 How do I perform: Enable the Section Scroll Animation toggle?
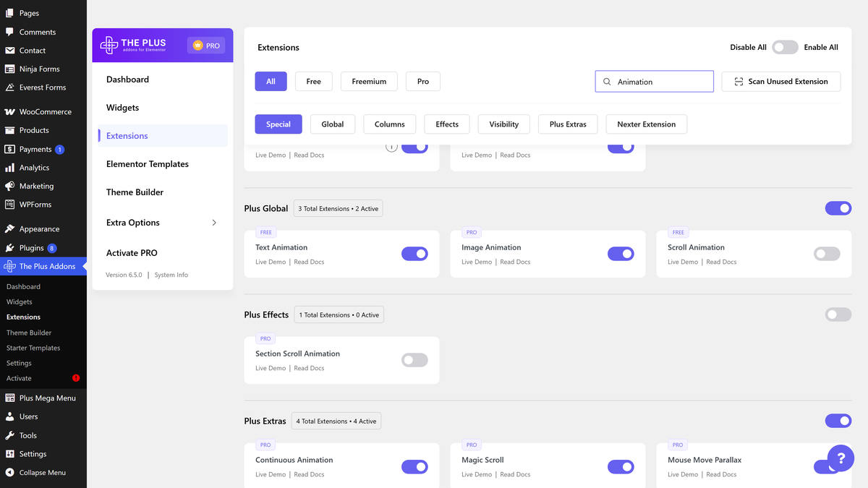tap(414, 360)
